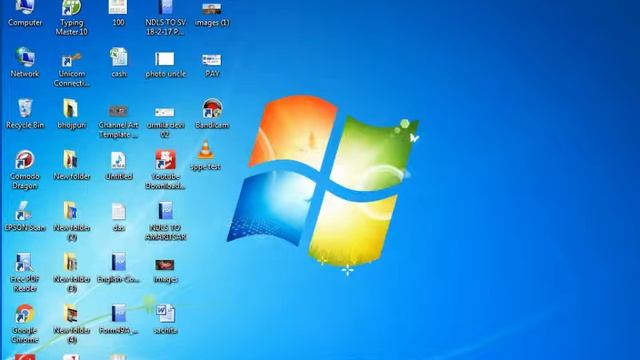The height and width of the screenshot is (360, 640).
Task: Select the Form49A document icon
Action: point(118,320)
